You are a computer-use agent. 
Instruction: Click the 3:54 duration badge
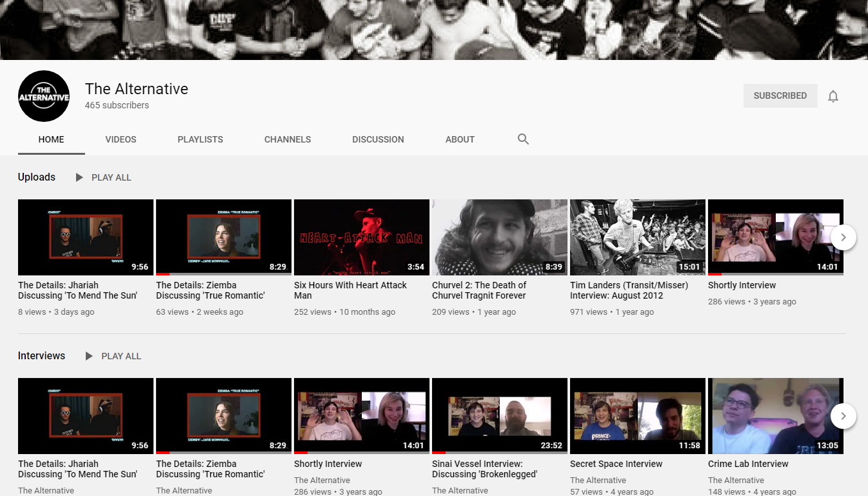(415, 266)
